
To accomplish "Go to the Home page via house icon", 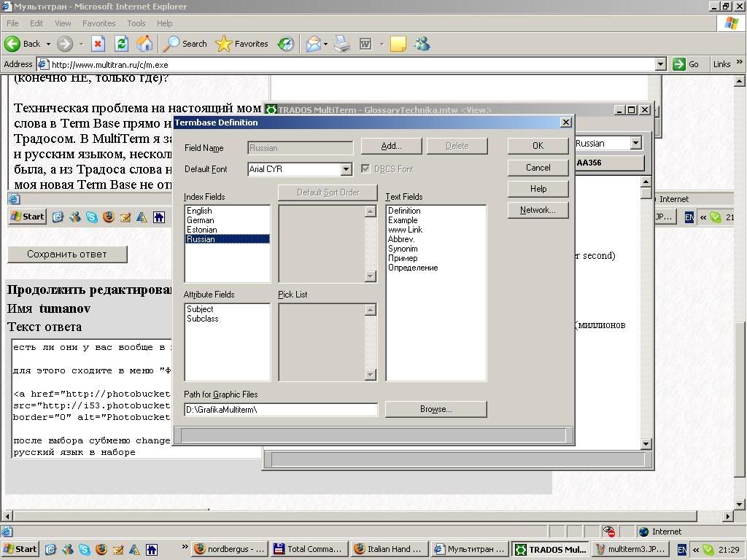I will pyautogui.click(x=145, y=44).
